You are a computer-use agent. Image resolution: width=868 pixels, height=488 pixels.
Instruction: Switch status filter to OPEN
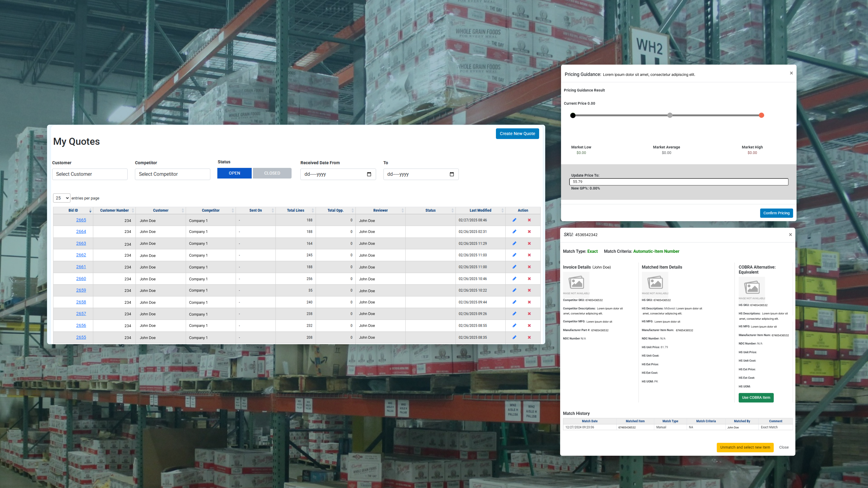(234, 173)
